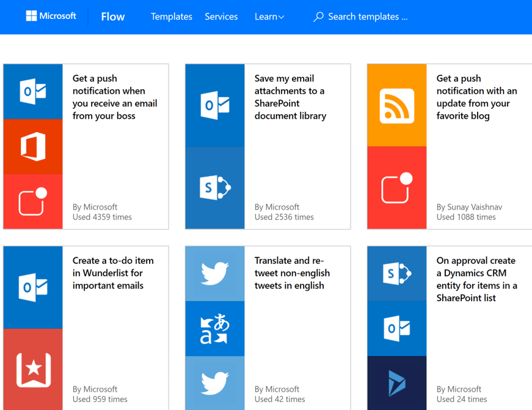This screenshot has width=532, height=410.
Task: Click 'By Microsoft' on attachments card
Action: click(x=277, y=207)
